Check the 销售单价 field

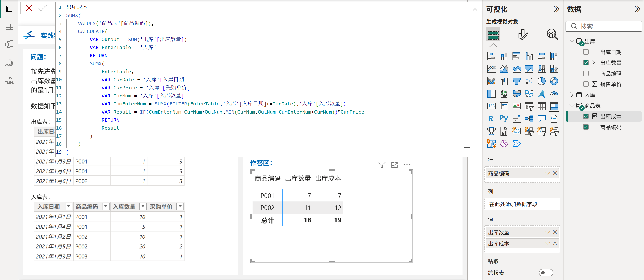(x=586, y=84)
